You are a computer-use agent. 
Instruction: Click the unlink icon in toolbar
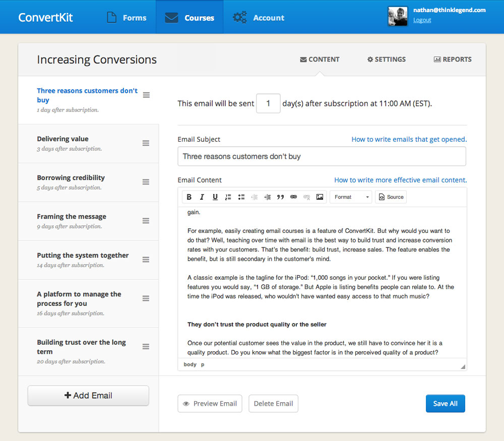pos(306,197)
